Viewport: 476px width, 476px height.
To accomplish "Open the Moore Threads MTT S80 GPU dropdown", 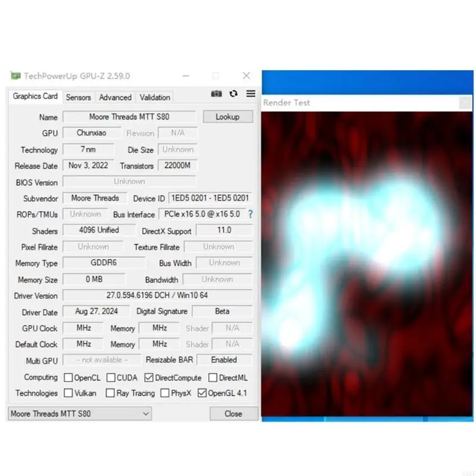I will point(80,414).
